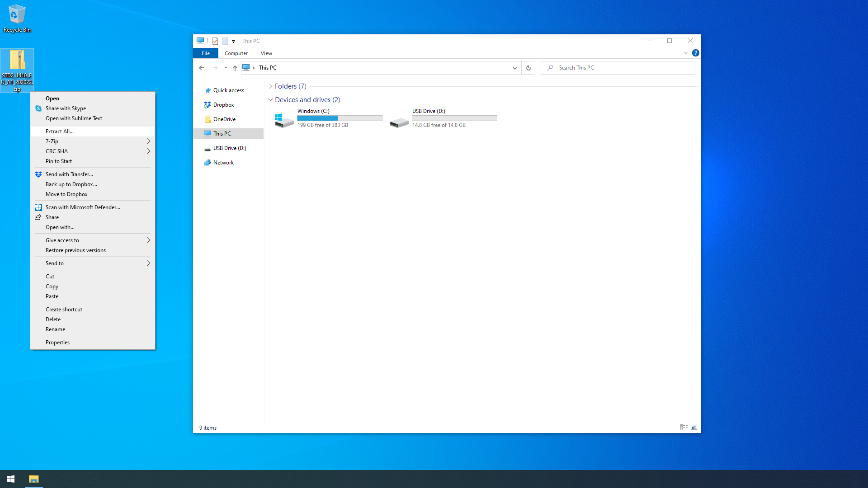Open address bar history dropdown

pos(514,68)
